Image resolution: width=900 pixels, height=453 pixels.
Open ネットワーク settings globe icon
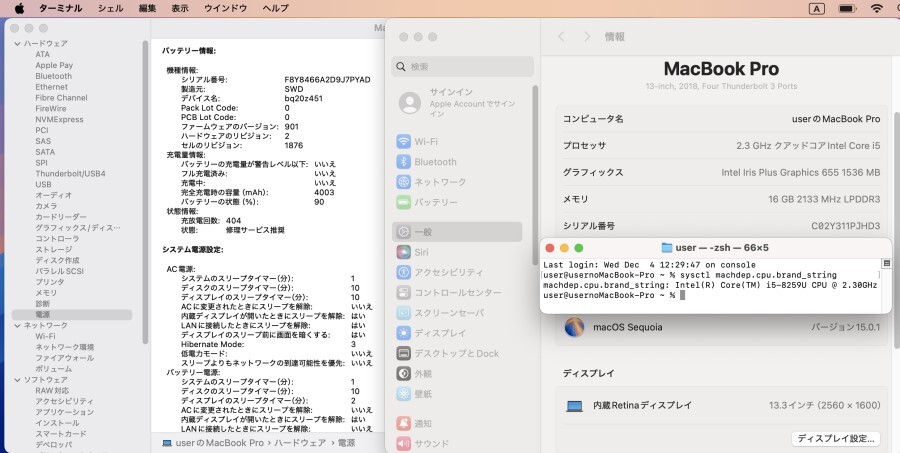tap(404, 182)
